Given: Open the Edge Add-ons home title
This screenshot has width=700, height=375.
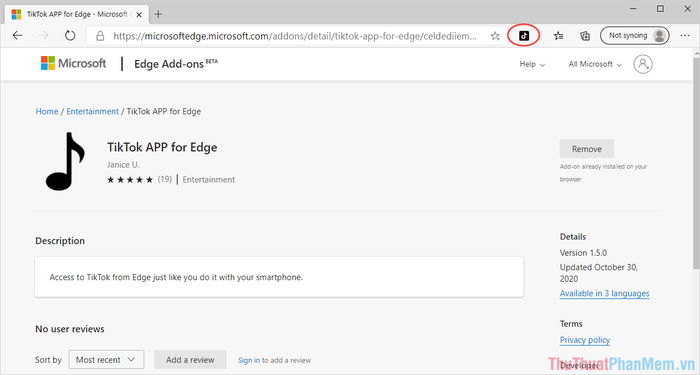Looking at the screenshot, I should 176,64.
